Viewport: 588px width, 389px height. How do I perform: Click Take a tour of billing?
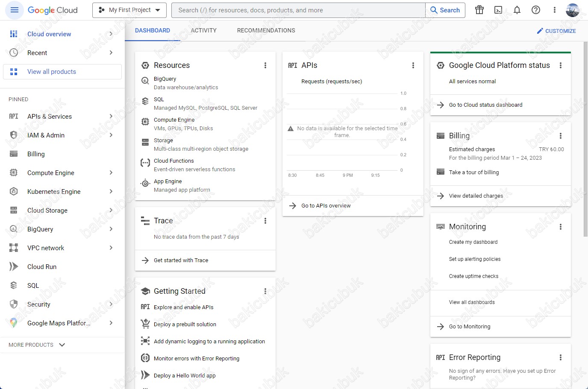click(x=474, y=173)
